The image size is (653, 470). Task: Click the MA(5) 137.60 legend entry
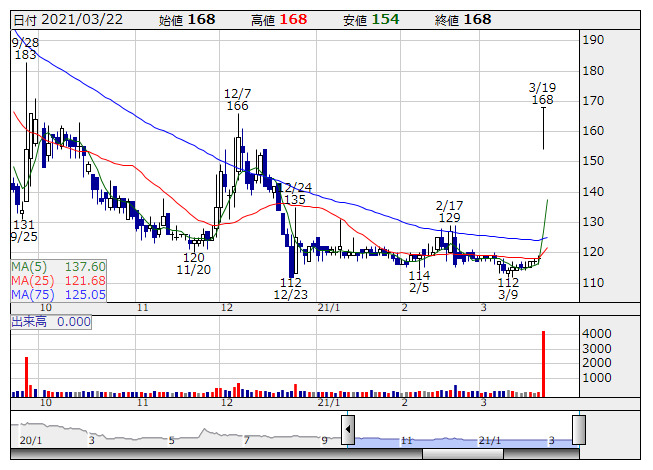[58, 266]
